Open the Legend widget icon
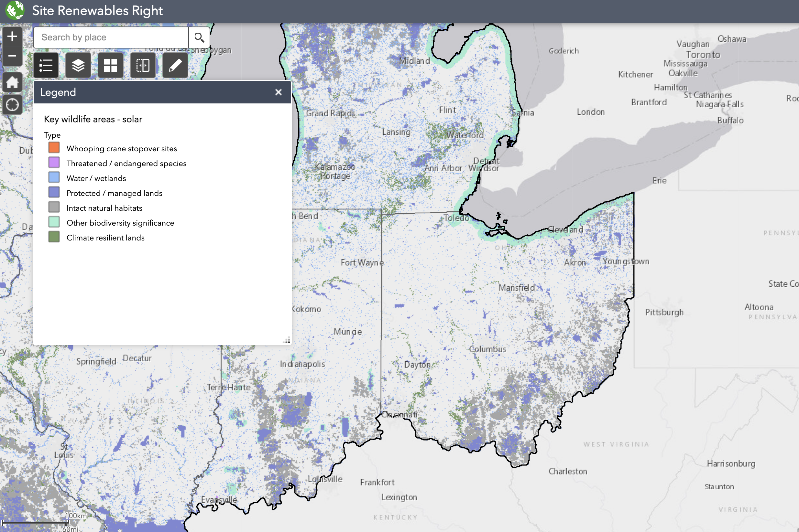Screen dimensions: 799x532 (x=46, y=65)
